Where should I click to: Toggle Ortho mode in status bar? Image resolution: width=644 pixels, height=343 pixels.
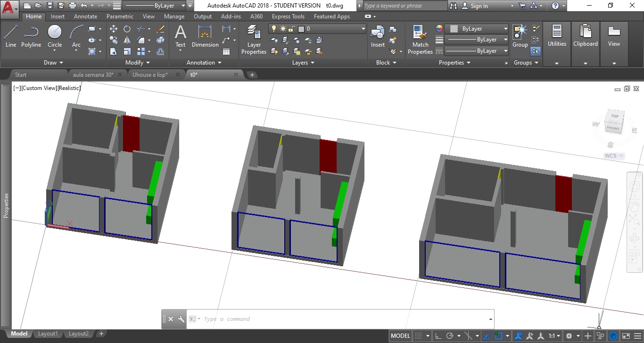[438, 336]
